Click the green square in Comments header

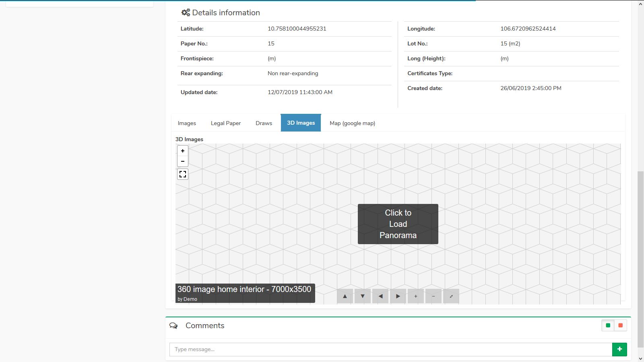tap(608, 325)
